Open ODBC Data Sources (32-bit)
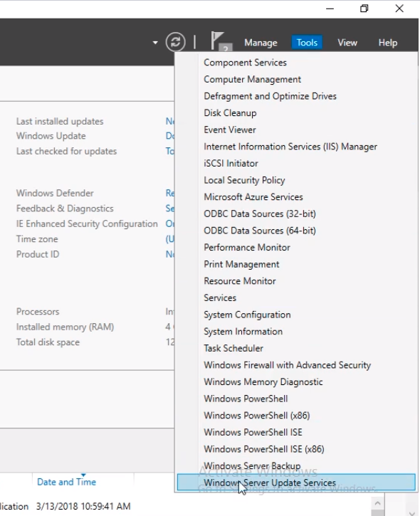This screenshot has width=420, height=516. 260,214
